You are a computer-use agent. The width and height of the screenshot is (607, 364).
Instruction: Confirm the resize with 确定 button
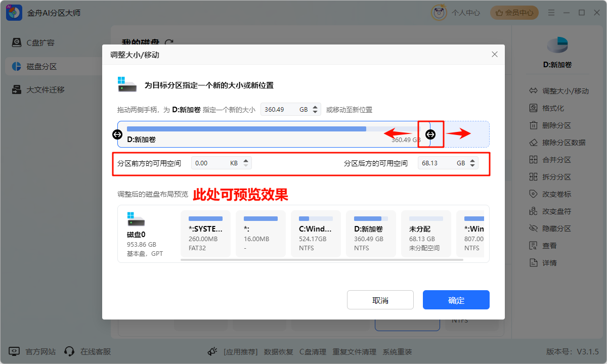[x=456, y=300]
